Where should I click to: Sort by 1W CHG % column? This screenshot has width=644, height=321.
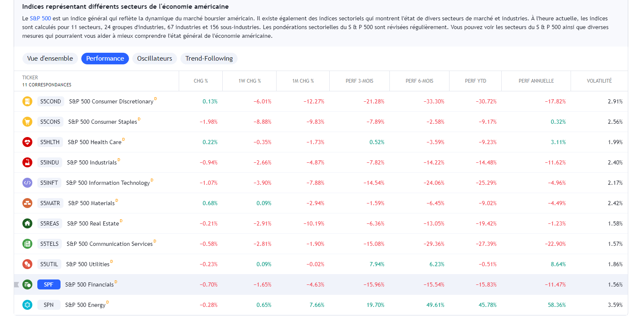tap(250, 81)
